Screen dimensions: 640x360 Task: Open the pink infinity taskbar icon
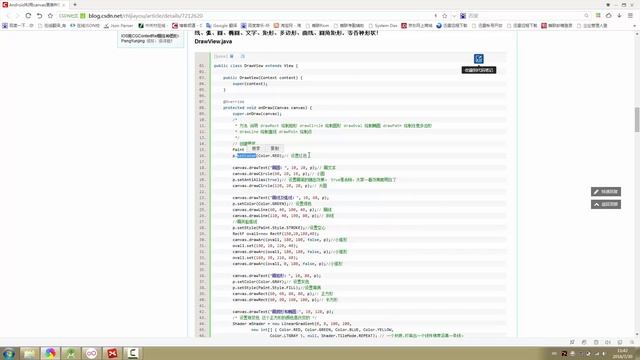pos(91,353)
